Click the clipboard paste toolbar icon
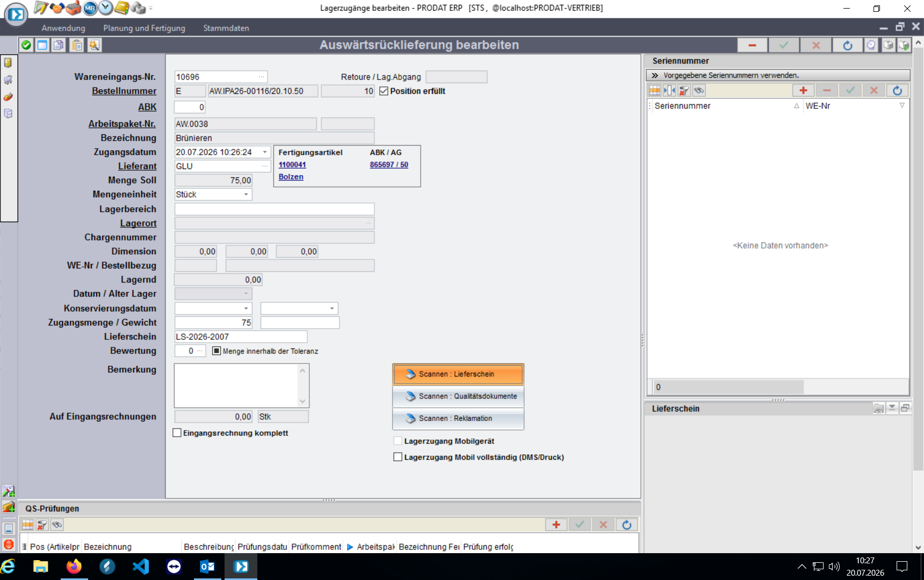Screen dimensions: 924x580 [x=77, y=45]
